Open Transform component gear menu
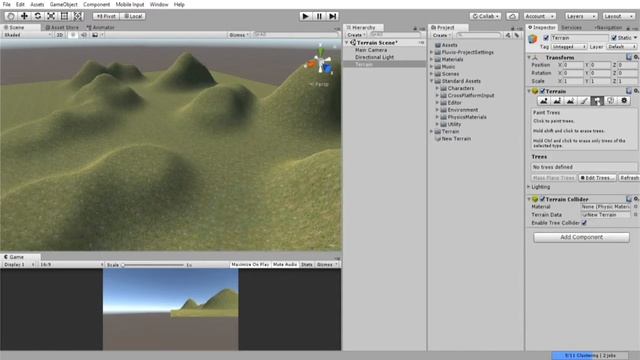 pyautogui.click(x=636, y=57)
